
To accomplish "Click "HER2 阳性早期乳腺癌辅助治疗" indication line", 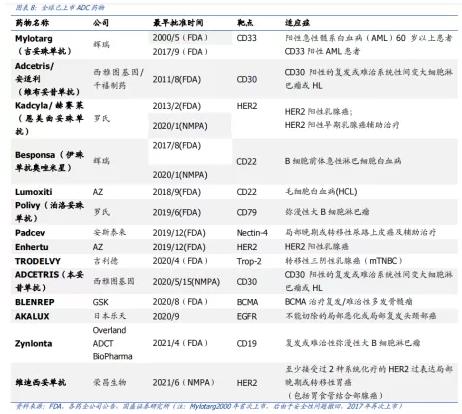I will [x=342, y=125].
